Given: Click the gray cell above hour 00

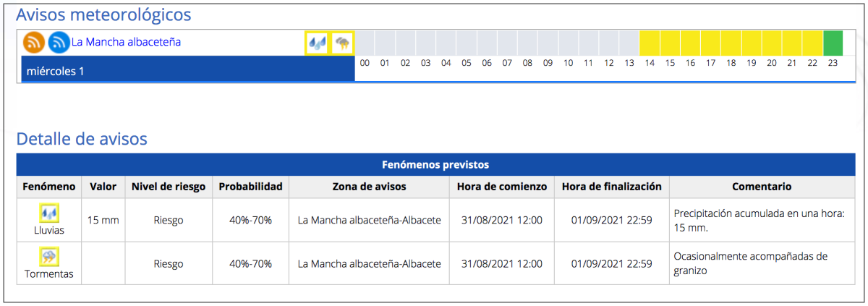Looking at the screenshot, I should pos(365,43).
